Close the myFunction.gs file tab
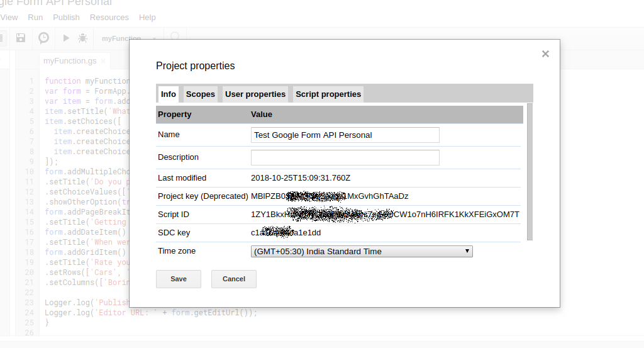644x348 pixels. click(103, 61)
